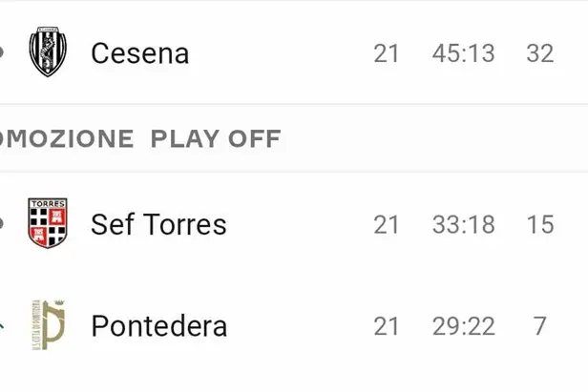This screenshot has width=588, height=392.
Task: Click the grey position dot beside Sef Torres
Action: point(1,224)
